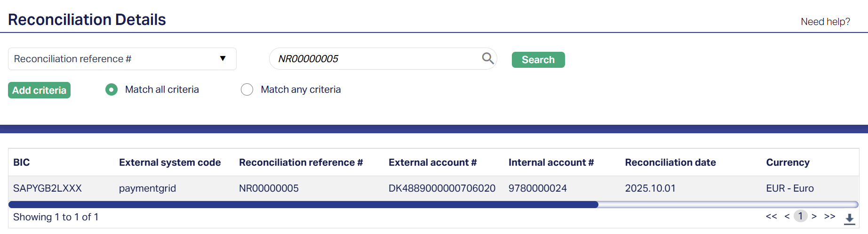Sort by the Reconciliation date column header
868x234 pixels.
click(670, 162)
